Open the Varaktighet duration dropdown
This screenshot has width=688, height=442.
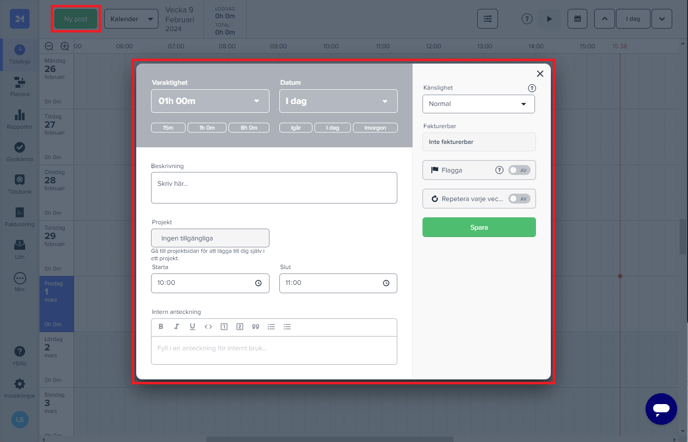point(210,101)
